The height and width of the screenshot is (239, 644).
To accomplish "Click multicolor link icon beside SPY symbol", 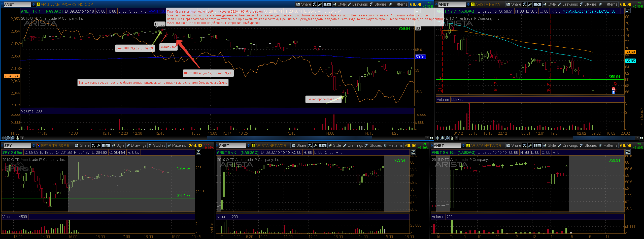I will [x=38, y=145].
